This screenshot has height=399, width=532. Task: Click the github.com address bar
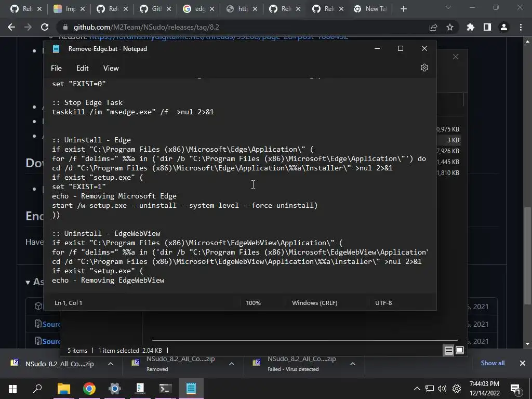tap(244, 27)
